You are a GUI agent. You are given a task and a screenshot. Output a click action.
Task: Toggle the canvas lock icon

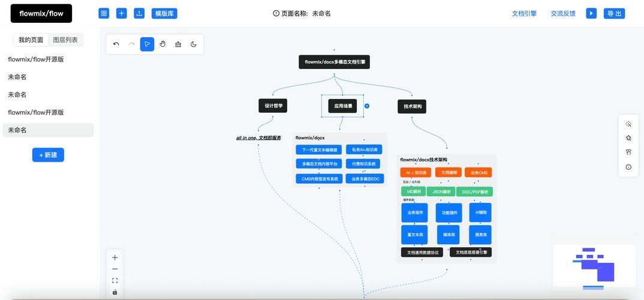point(115,292)
